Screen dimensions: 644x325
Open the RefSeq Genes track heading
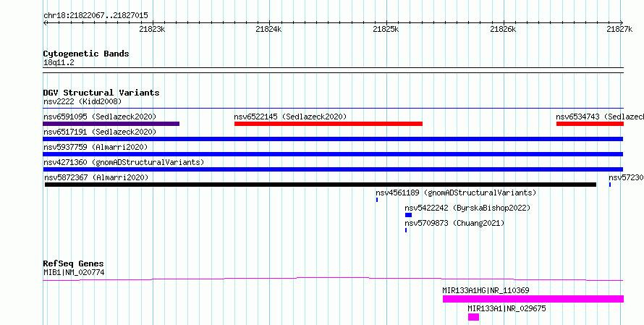click(x=74, y=263)
